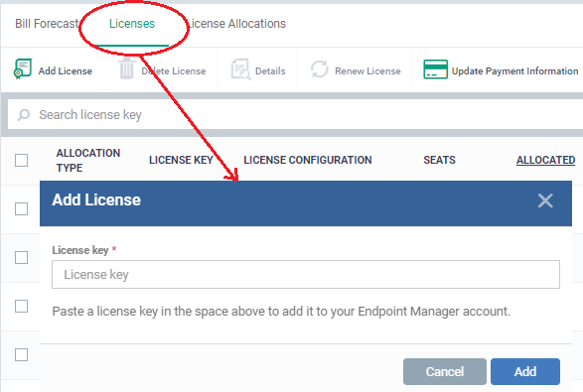The width and height of the screenshot is (583, 392).
Task: Open the License Allocations tab
Action: point(236,24)
